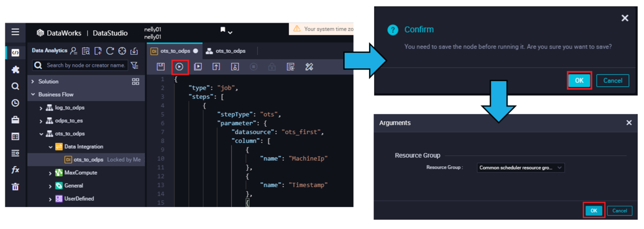The width and height of the screenshot is (644, 229).
Task: Switch to the DI ots_to_odps editor tab
Action: 174,51
